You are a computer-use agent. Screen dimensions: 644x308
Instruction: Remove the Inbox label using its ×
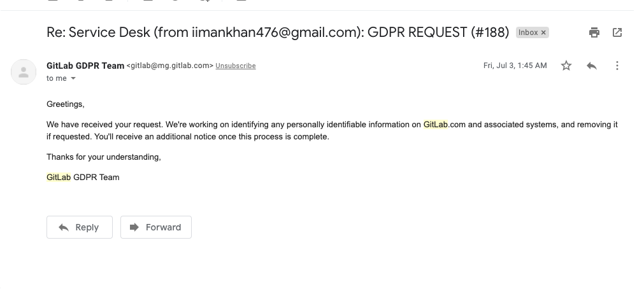[x=543, y=32]
